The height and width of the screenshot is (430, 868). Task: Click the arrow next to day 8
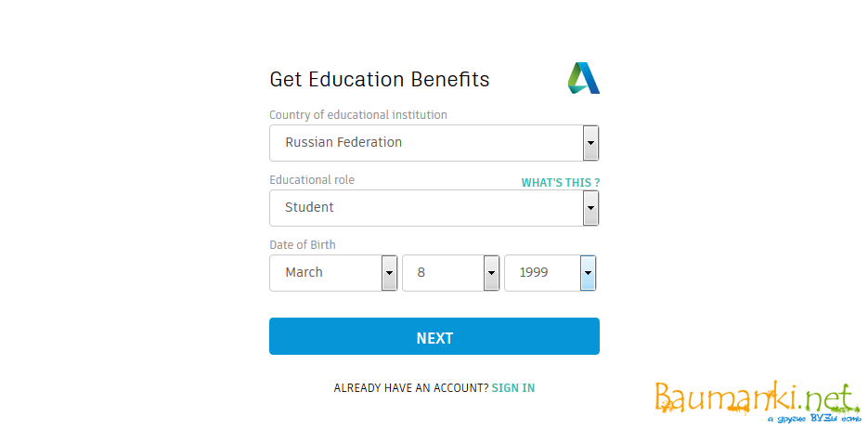pos(492,273)
